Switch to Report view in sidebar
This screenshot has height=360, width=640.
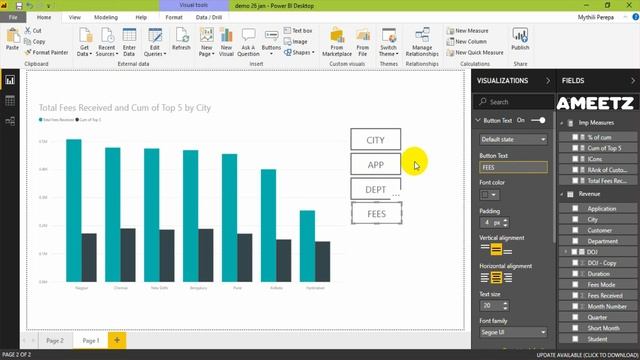point(10,80)
